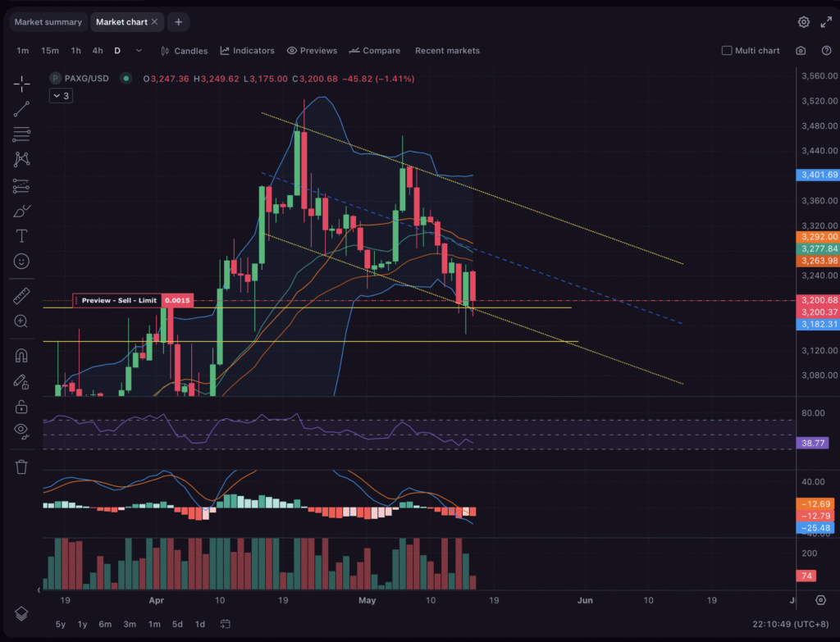Take a chart snapshot with camera icon
The width and height of the screenshot is (840, 642).
(801, 50)
